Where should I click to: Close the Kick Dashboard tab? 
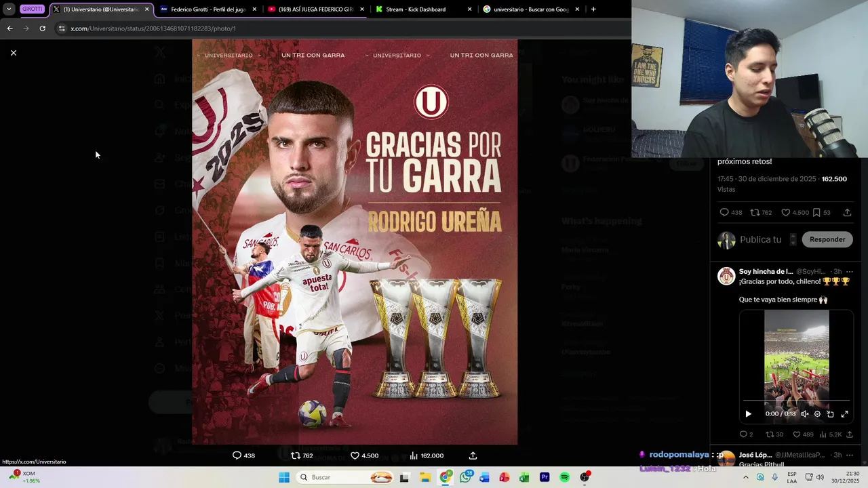click(x=469, y=9)
